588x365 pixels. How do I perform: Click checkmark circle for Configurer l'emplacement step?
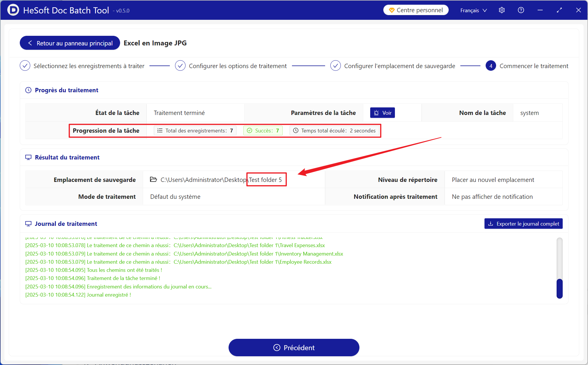tap(336, 66)
